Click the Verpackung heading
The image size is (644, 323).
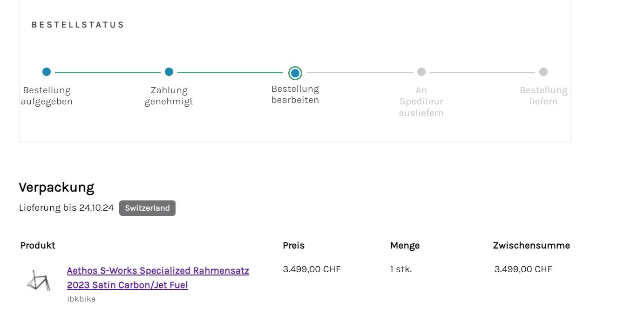[x=56, y=187]
